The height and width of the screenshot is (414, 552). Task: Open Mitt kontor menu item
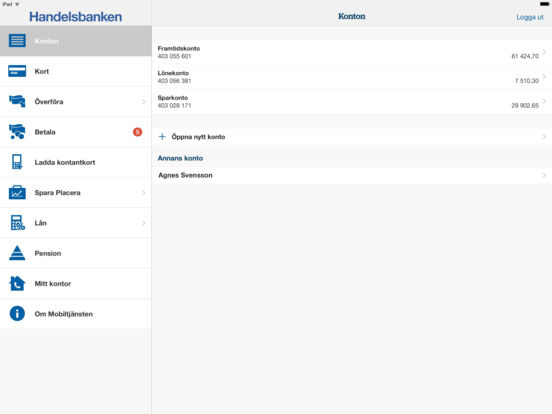[x=76, y=283]
